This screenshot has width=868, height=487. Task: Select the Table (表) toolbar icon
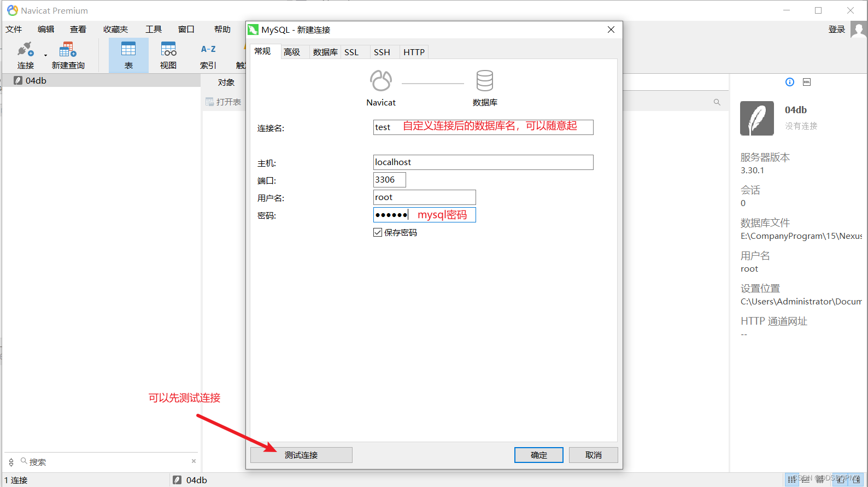point(128,55)
